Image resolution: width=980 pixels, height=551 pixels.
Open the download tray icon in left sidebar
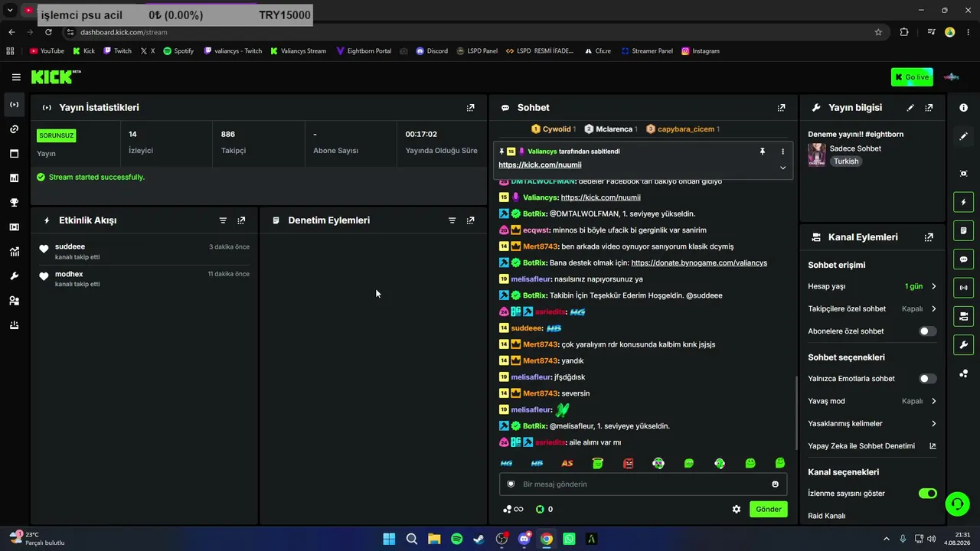click(x=15, y=325)
